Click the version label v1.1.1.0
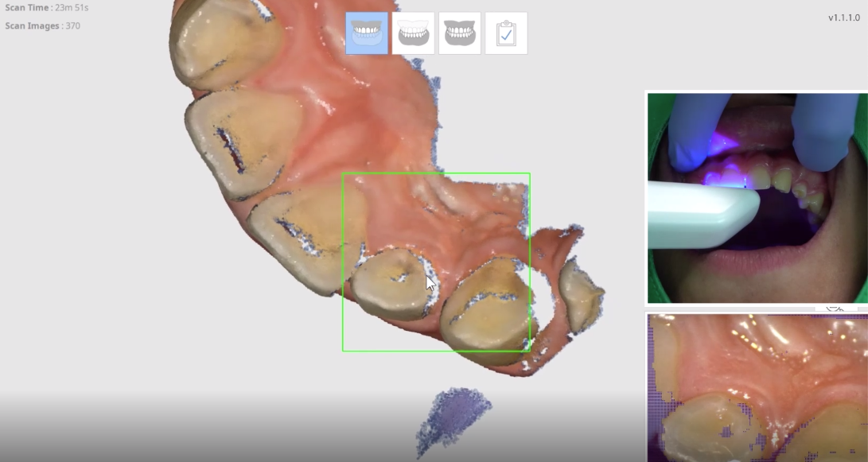868x462 pixels. click(843, 17)
